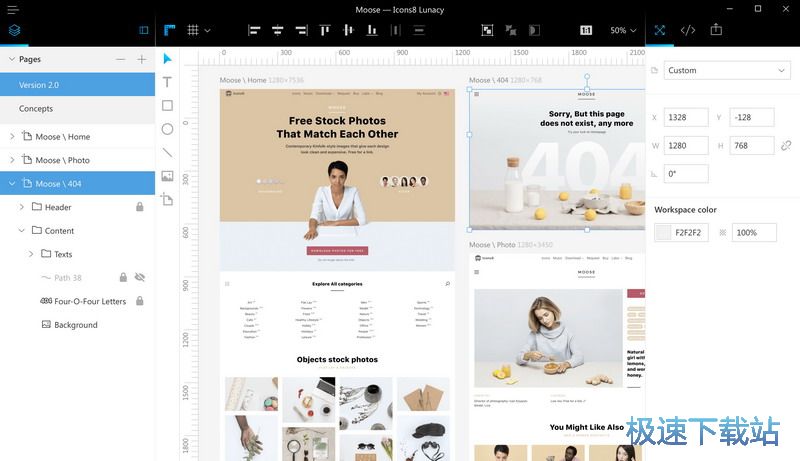Select the Artboard tool
Image resolution: width=800 pixels, height=461 pixels.
click(x=167, y=200)
